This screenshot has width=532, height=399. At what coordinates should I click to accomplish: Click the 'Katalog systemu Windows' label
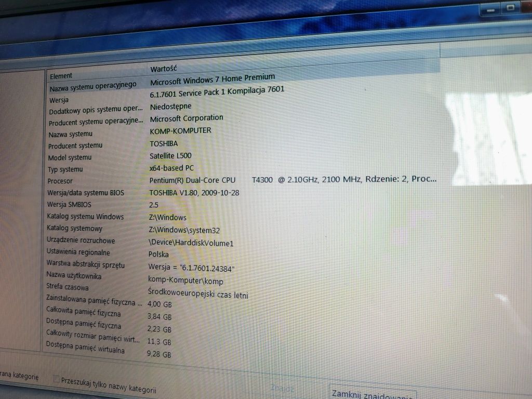85,216
